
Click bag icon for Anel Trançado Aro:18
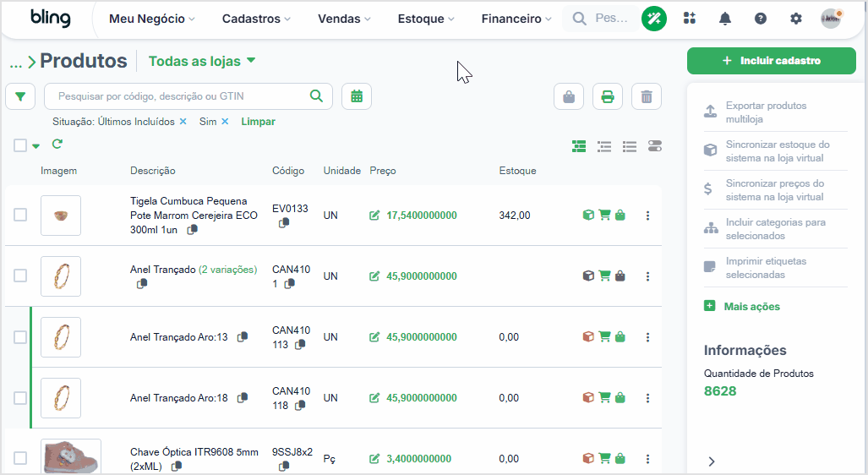(620, 397)
